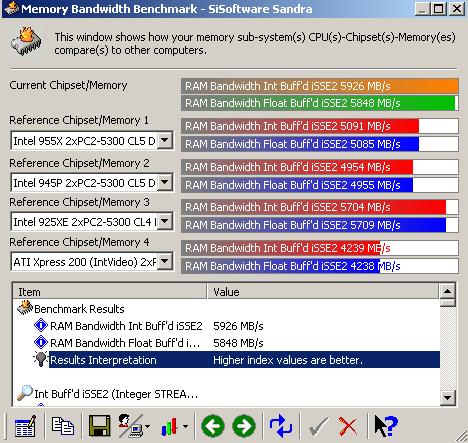Click red Int bar 4239 MB/s
This screenshot has width=468, height=443.
tap(320, 248)
